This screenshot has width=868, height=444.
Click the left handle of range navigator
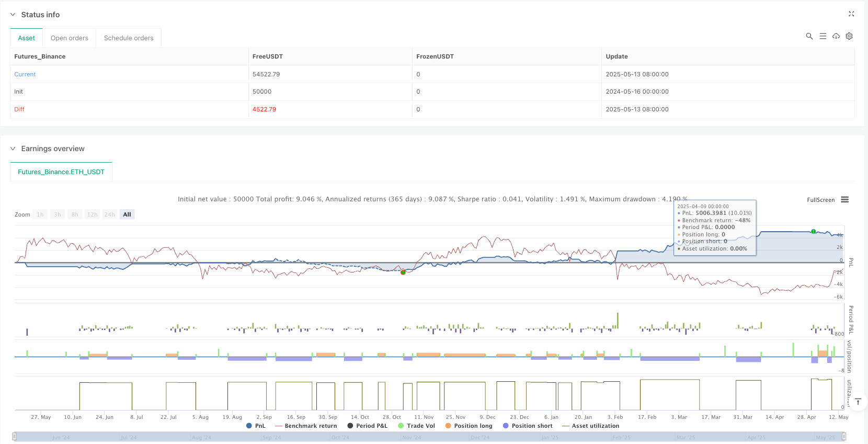(15, 437)
